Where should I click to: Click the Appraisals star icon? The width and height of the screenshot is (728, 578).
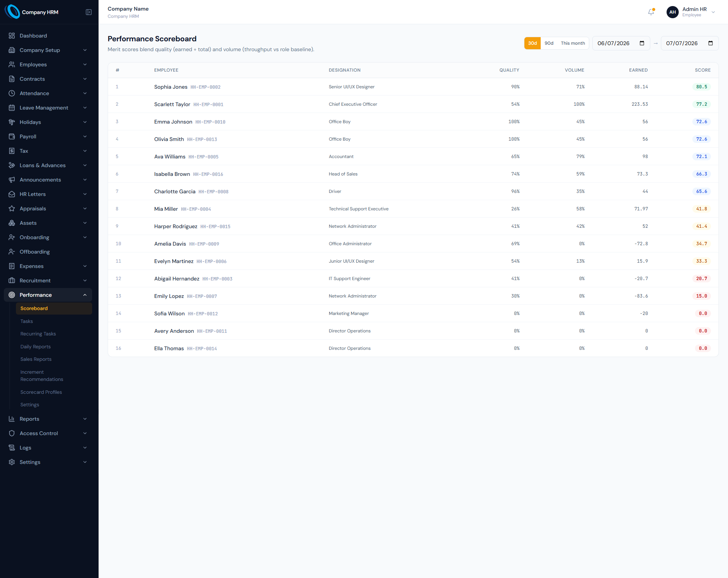(12, 208)
